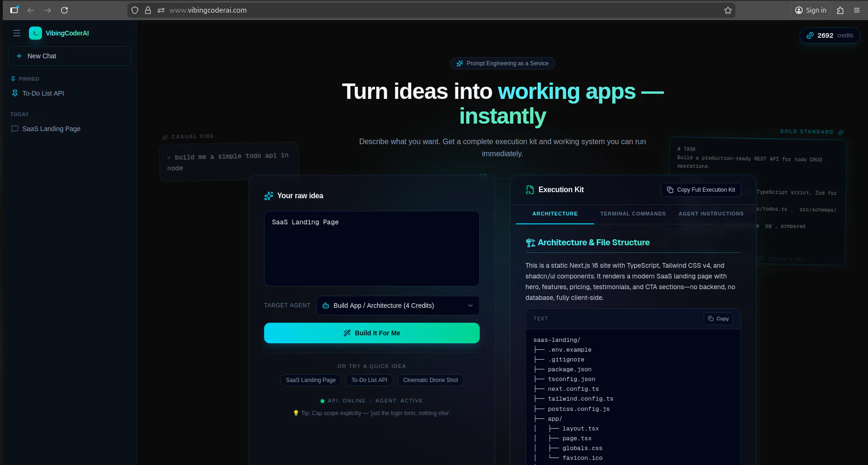
Task: Click the VibingCoderAI logo icon
Action: pyautogui.click(x=35, y=33)
